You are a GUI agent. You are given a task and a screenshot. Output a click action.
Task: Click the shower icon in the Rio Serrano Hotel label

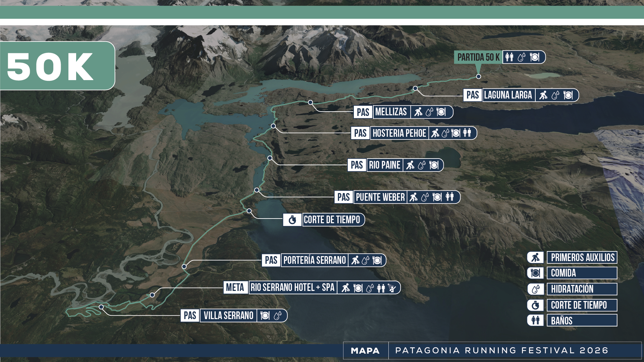392,288
